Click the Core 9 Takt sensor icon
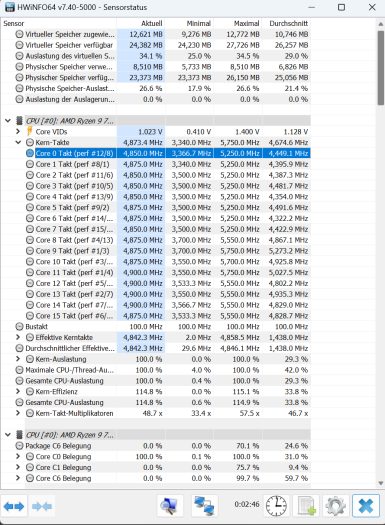385x525 pixels. pos(30,251)
